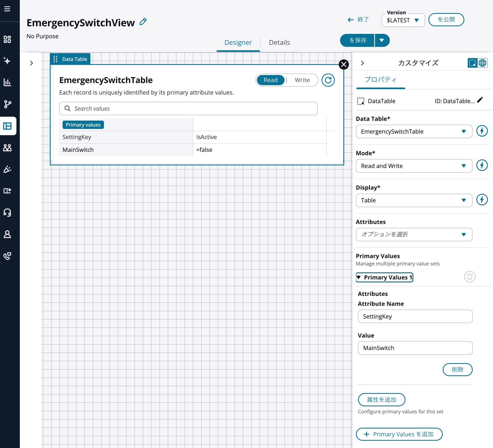Image resolution: width=493 pixels, height=448 pixels.
Task: Collapse the カスタマイズ panel chevron
Action: 362,63
